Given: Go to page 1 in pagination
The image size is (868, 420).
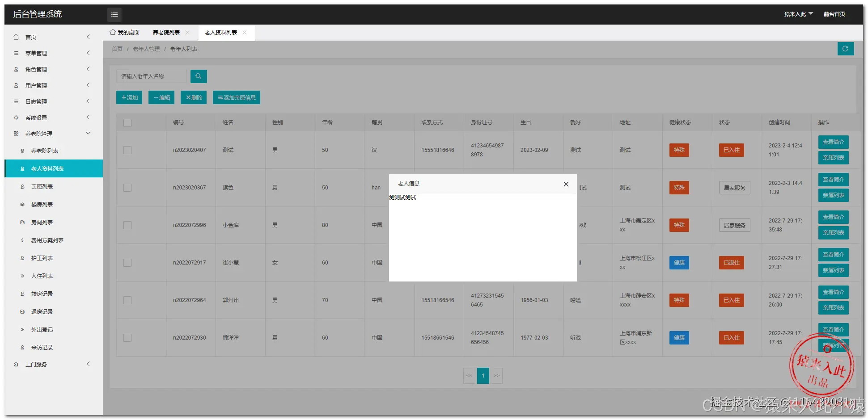Looking at the screenshot, I should point(483,376).
